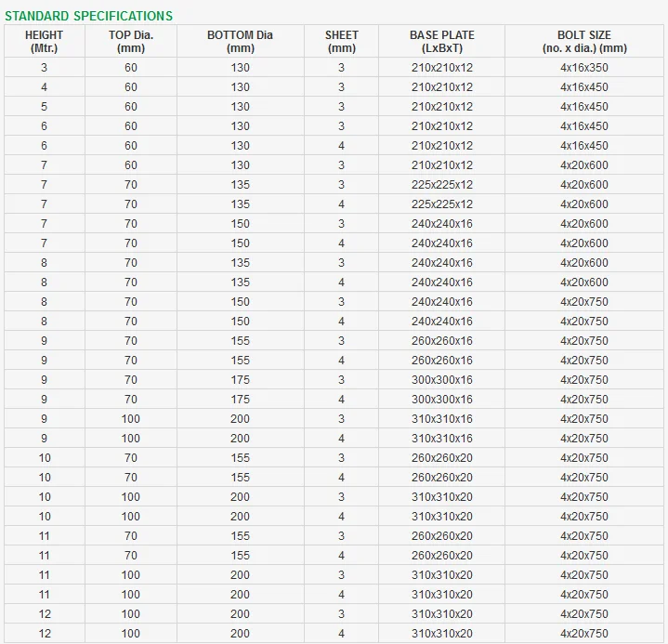
Task: Click the TOP Dia. (mm) column header
Action: (x=131, y=42)
